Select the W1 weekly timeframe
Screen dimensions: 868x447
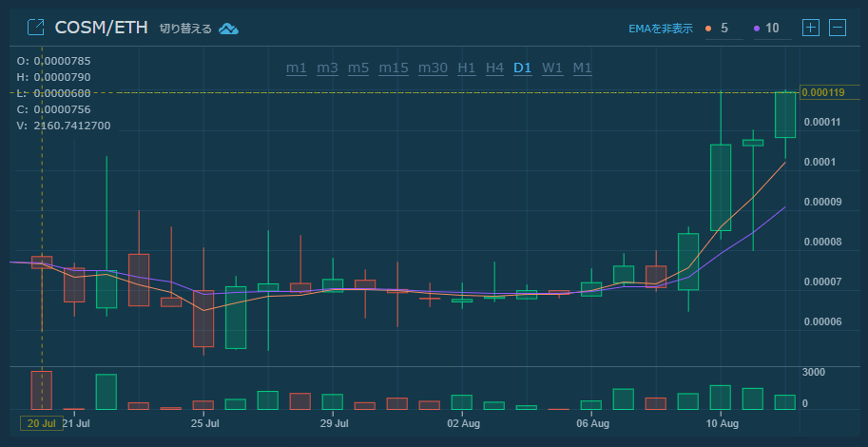pos(552,68)
